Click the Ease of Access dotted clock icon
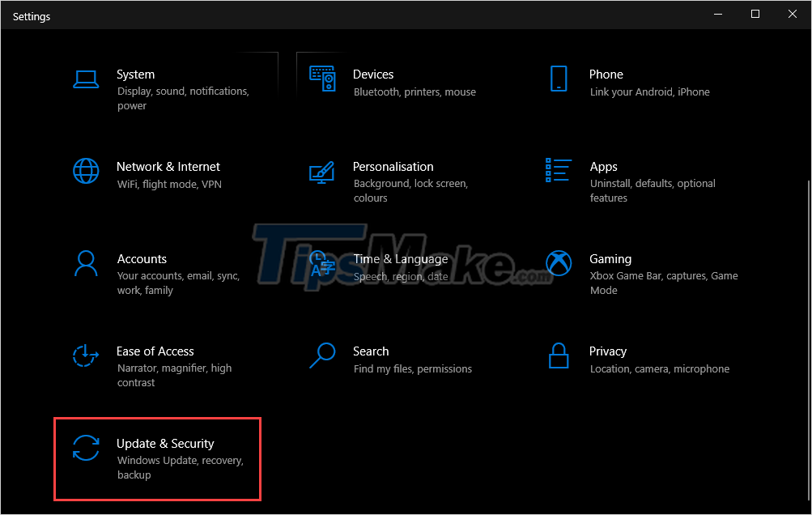Image resolution: width=812 pixels, height=515 pixels. click(x=86, y=355)
